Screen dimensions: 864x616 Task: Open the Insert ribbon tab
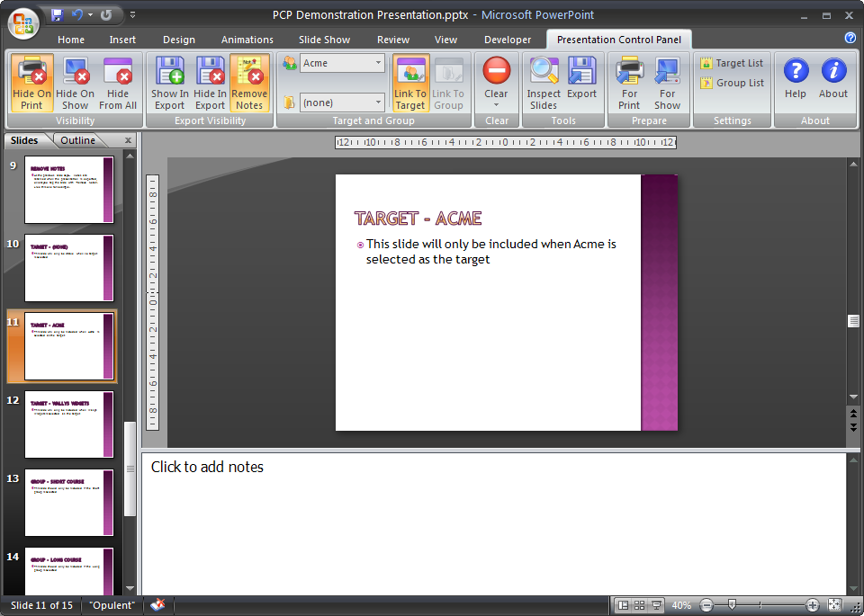(122, 40)
